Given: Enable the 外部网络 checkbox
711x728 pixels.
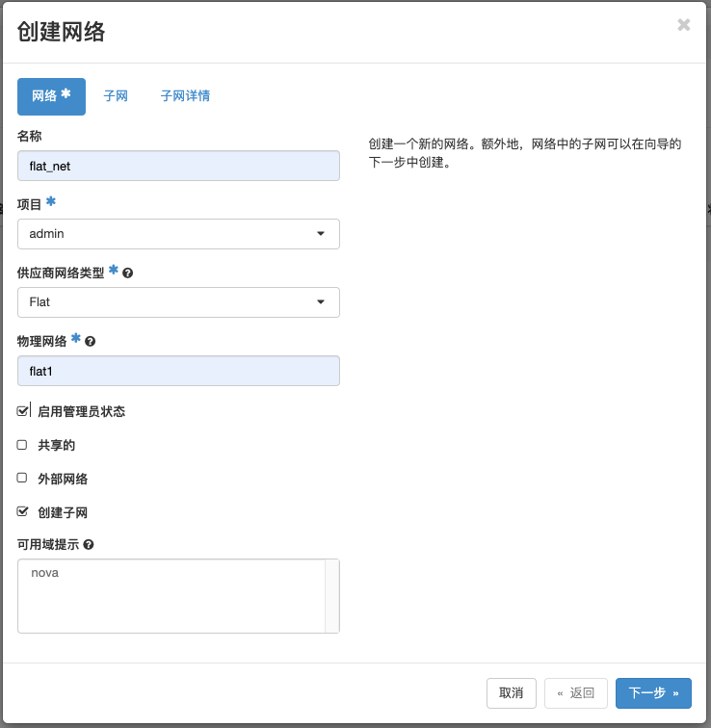Looking at the screenshot, I should click(x=22, y=478).
